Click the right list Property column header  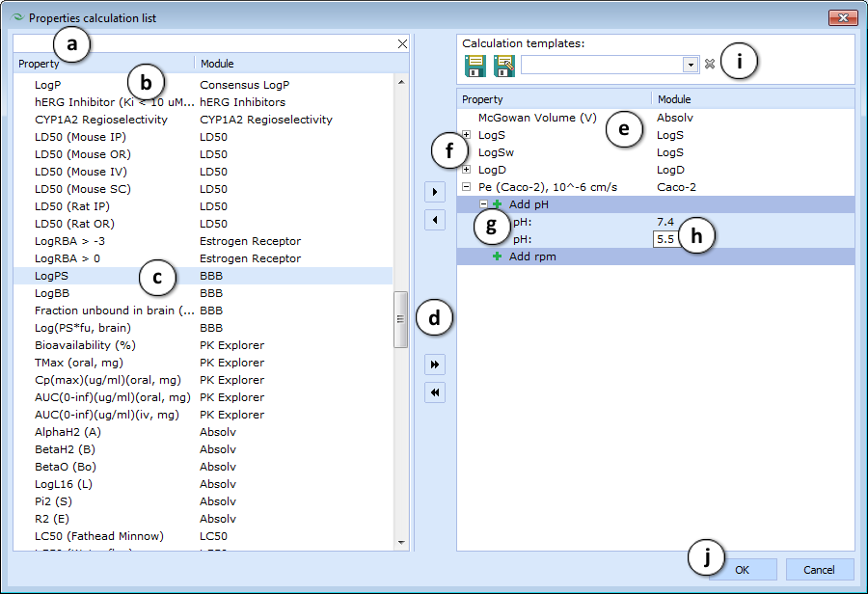(555, 99)
